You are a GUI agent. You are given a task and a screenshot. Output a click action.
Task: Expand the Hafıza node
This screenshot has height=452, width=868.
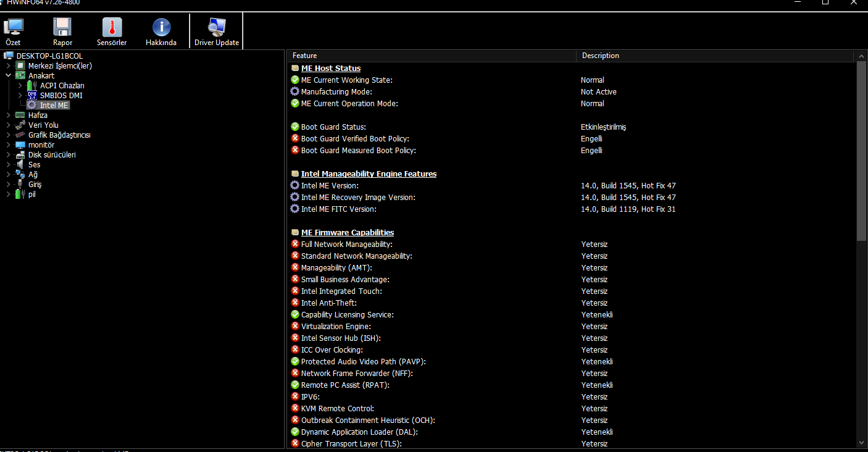[x=8, y=115]
